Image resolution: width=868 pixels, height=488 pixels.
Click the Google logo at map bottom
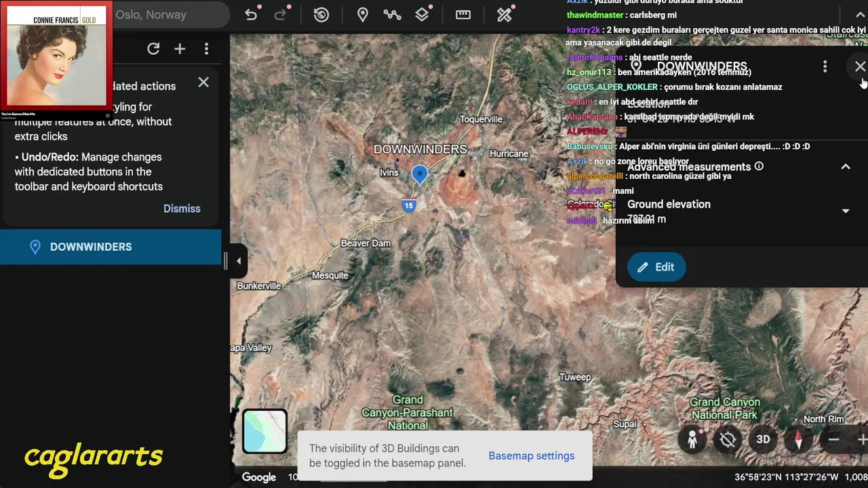click(259, 477)
